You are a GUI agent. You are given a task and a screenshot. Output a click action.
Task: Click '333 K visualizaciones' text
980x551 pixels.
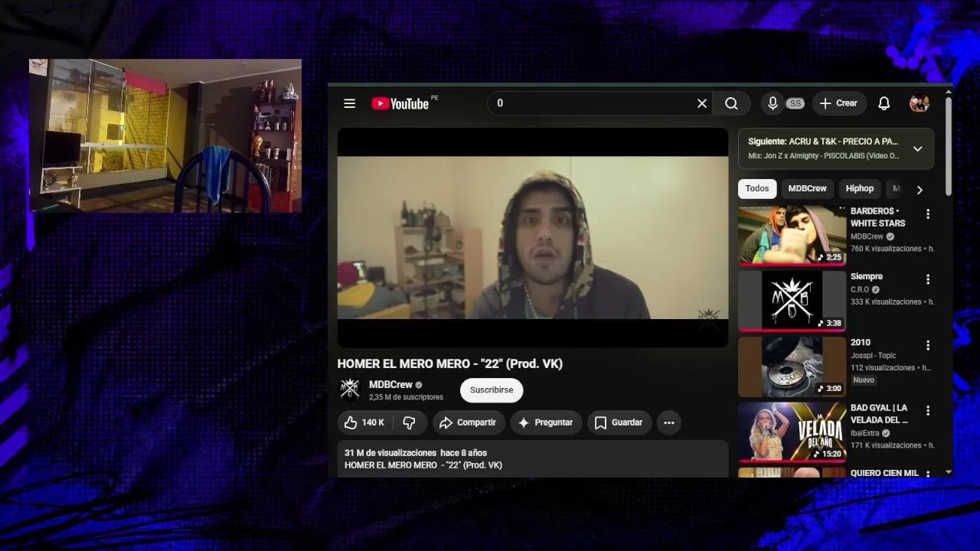pos(886,302)
